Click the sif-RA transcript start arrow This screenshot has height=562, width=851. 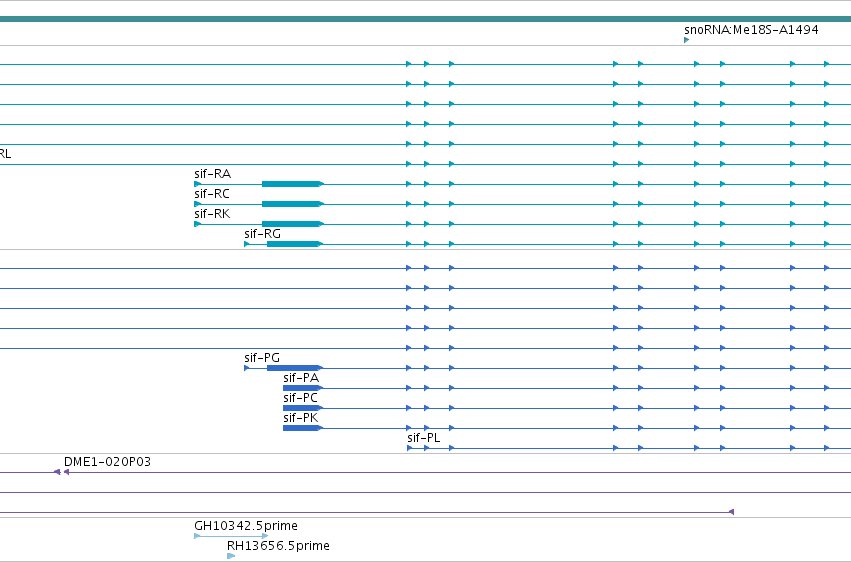click(197, 184)
